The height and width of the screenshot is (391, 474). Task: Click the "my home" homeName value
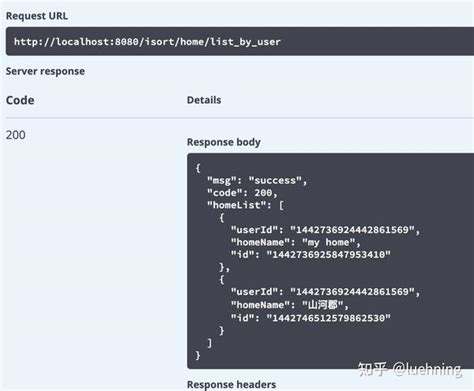[x=329, y=242]
